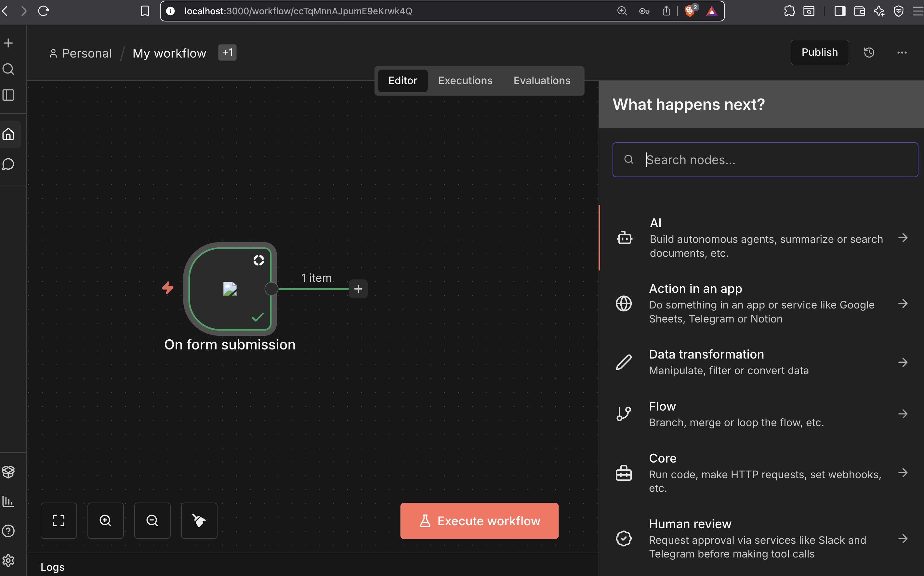This screenshot has height=576, width=924.
Task: Open the three-dots workflow options menu
Action: pos(902,53)
